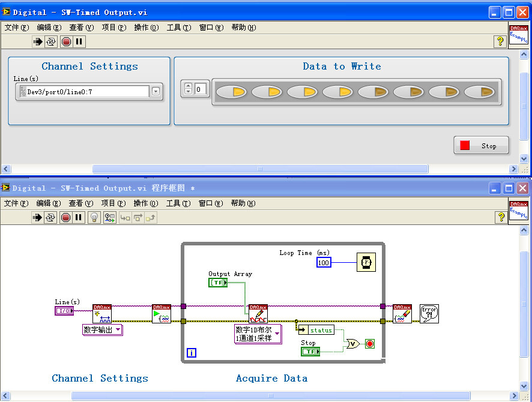Image resolution: width=532 pixels, height=402 pixels.
Task: Click the DAQmx Start Task node
Action: 162,314
